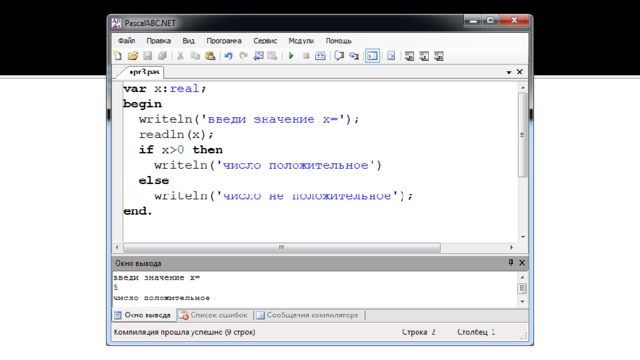Screen dimensions: 640x360
Task: Click the editor vertical scrollbar thumb
Action: [x=522, y=135]
